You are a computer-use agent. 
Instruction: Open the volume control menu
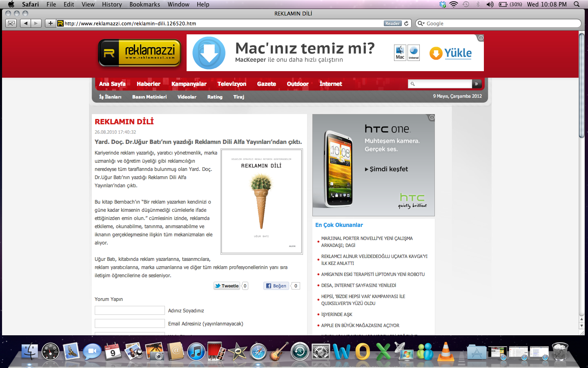click(490, 4)
